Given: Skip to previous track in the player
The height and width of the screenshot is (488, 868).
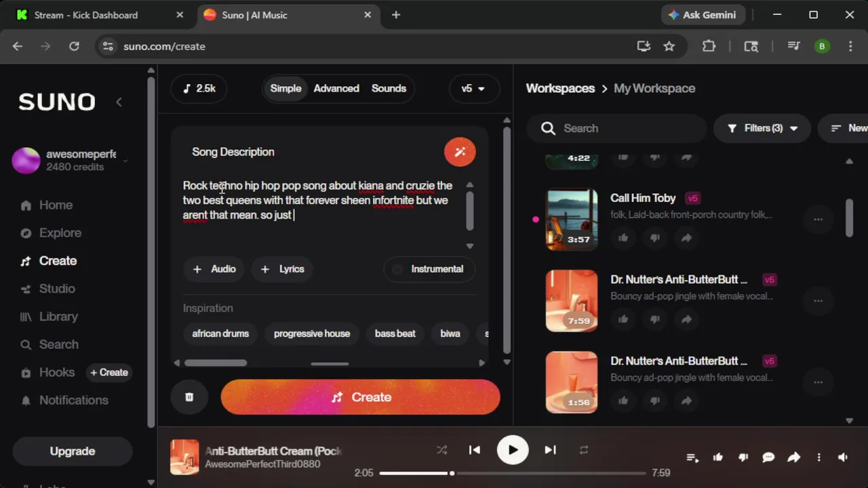Looking at the screenshot, I should (475, 450).
